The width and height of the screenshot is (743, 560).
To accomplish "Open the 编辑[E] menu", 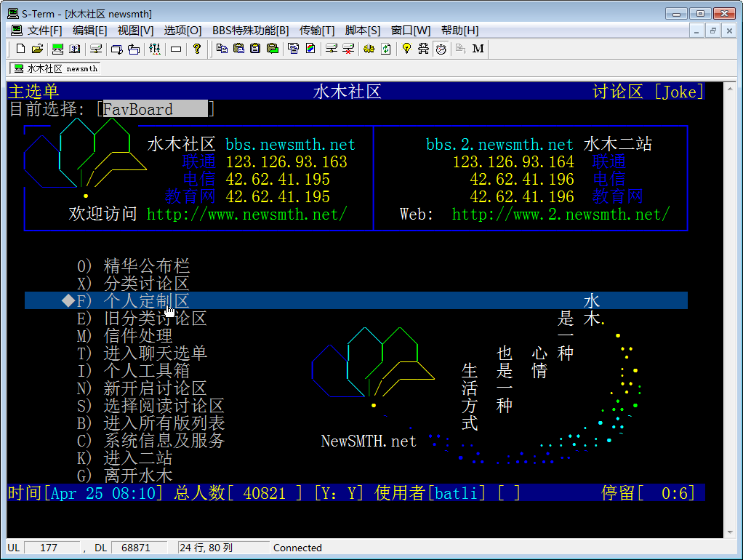I will tap(89, 31).
